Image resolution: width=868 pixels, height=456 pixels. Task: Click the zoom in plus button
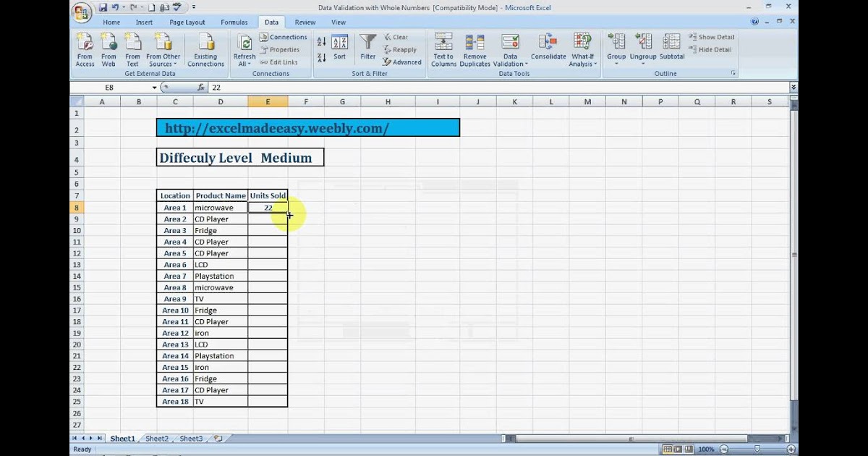[791, 449]
